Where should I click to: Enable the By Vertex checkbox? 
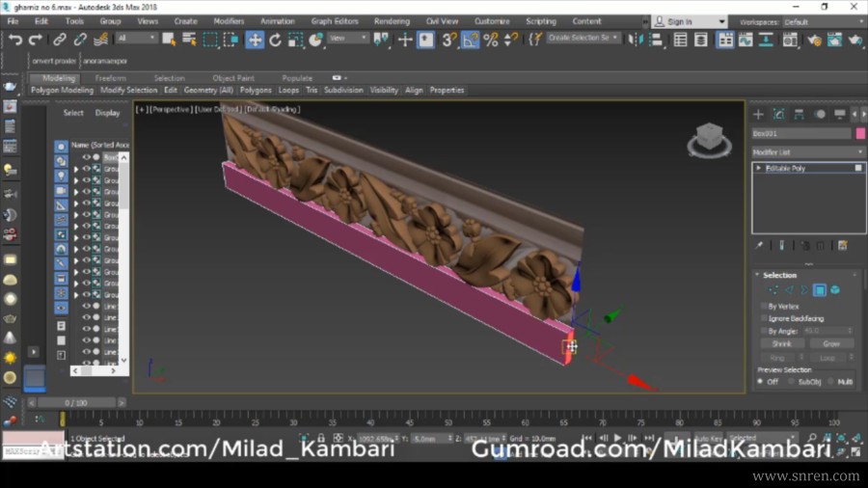tap(764, 306)
